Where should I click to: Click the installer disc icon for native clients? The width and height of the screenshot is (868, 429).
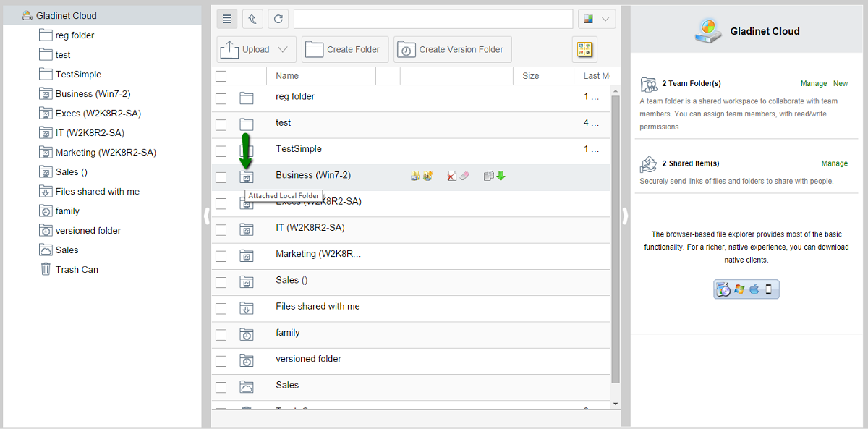[x=724, y=289]
